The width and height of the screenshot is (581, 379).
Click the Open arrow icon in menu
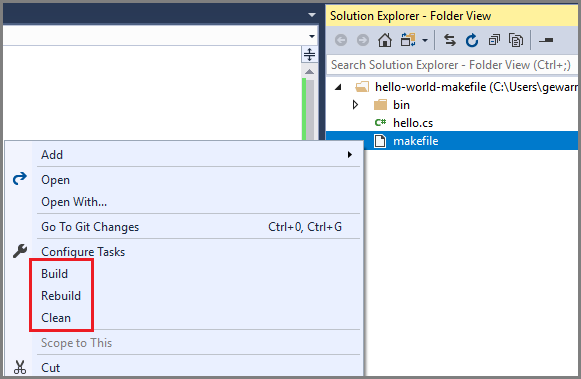19,179
